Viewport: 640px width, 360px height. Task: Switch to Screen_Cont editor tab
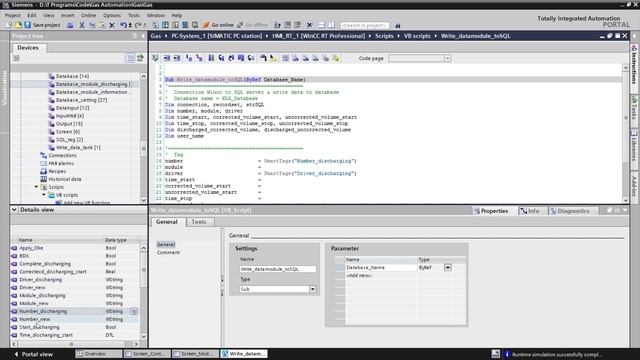pyautogui.click(x=147, y=354)
